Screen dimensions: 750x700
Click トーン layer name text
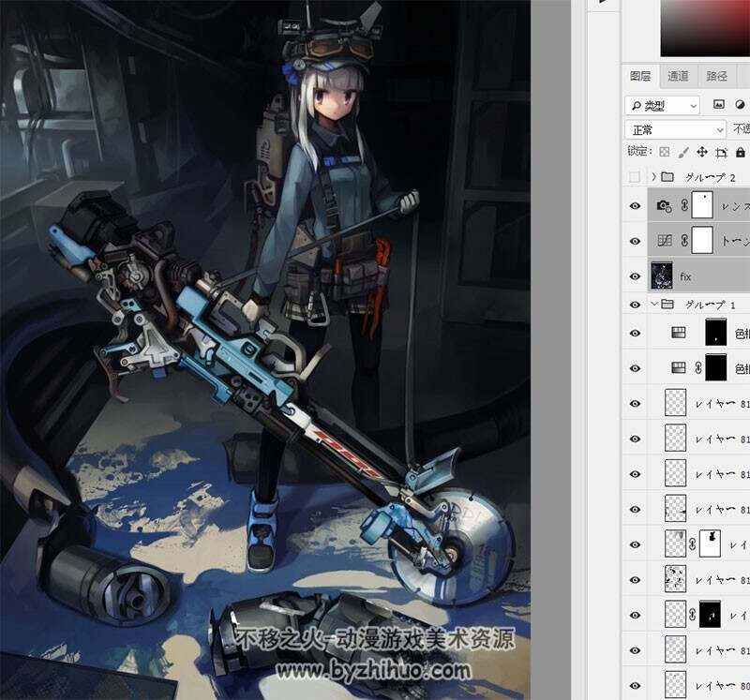coord(735,241)
